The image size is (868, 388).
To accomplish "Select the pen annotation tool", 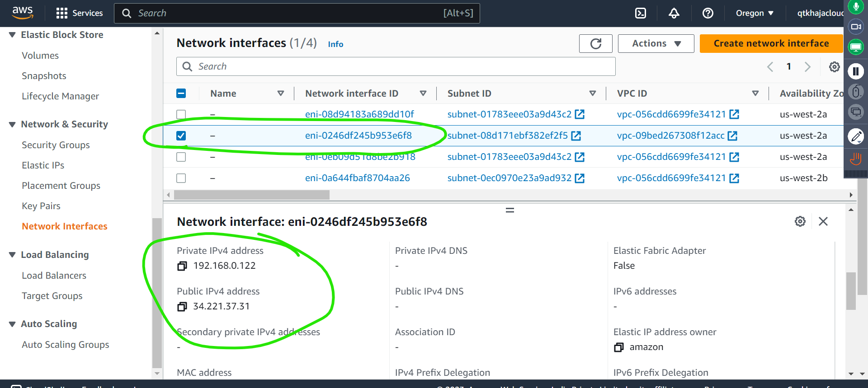I will pyautogui.click(x=856, y=136).
